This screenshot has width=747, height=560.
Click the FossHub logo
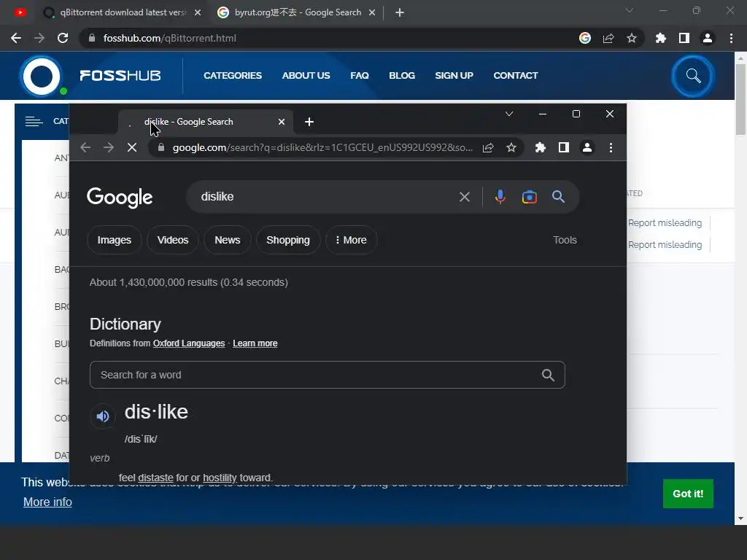90,76
